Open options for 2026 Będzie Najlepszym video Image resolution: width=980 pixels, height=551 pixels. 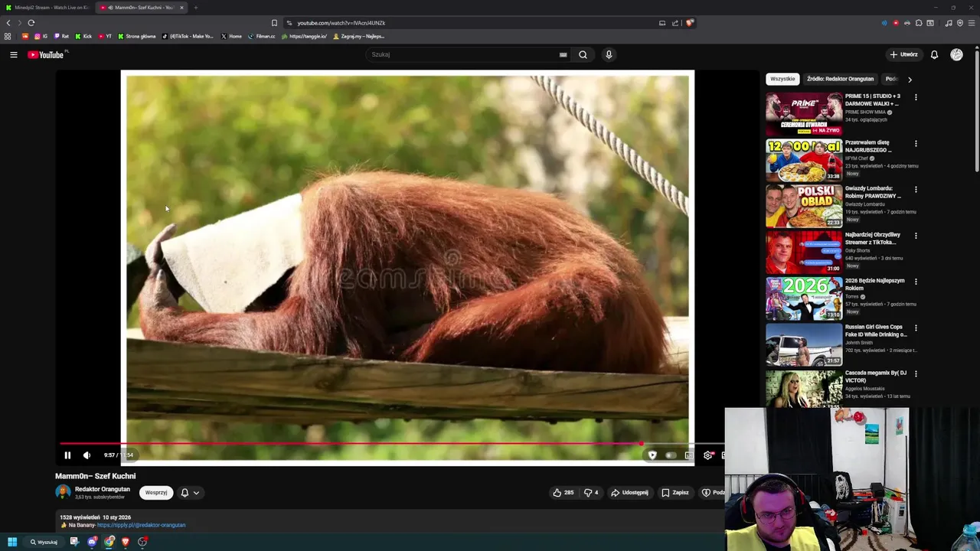pos(916,282)
